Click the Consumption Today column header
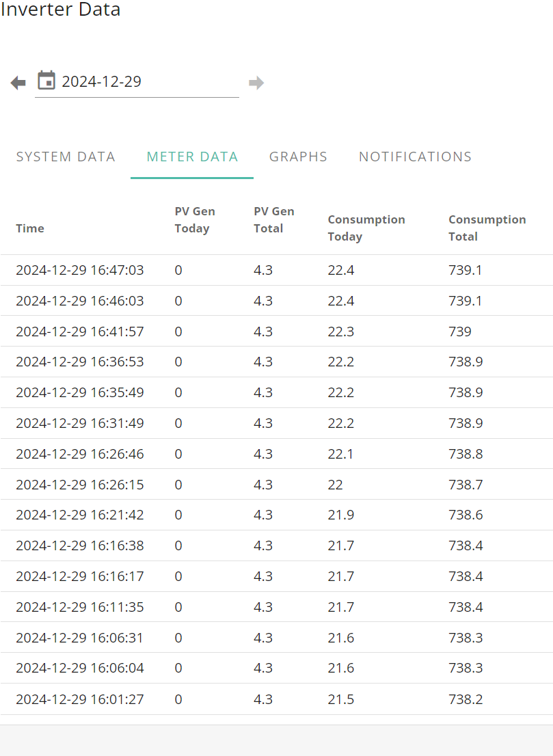The width and height of the screenshot is (553, 756). pyautogui.click(x=366, y=228)
